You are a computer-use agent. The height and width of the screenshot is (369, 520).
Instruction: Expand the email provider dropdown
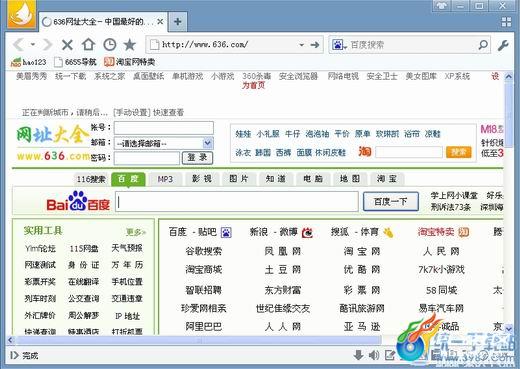208,143
